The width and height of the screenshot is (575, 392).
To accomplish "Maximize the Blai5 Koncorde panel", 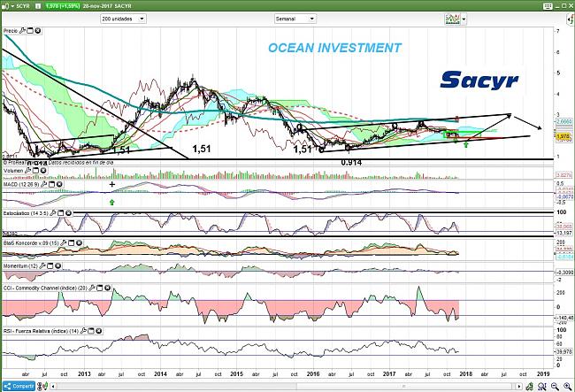I will (x=71, y=242).
